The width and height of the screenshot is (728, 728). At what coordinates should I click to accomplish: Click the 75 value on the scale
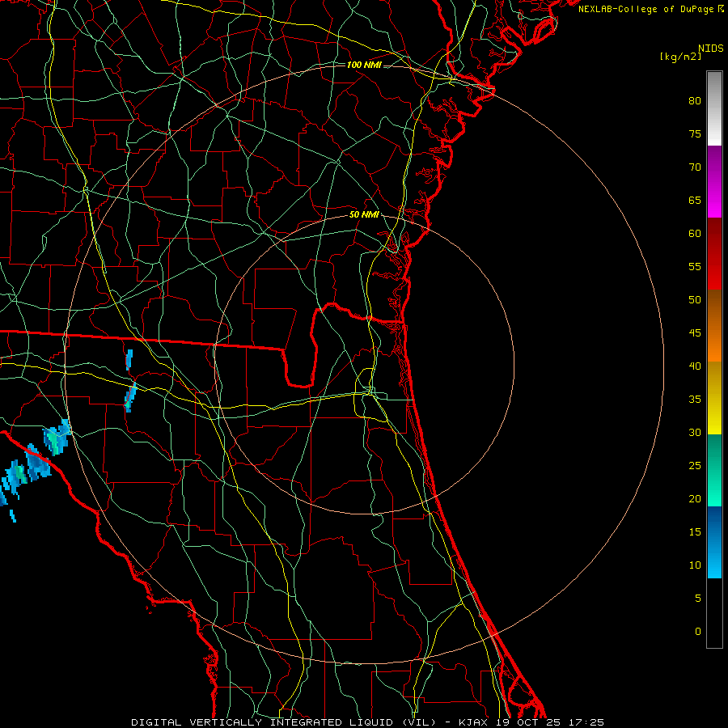695,133
